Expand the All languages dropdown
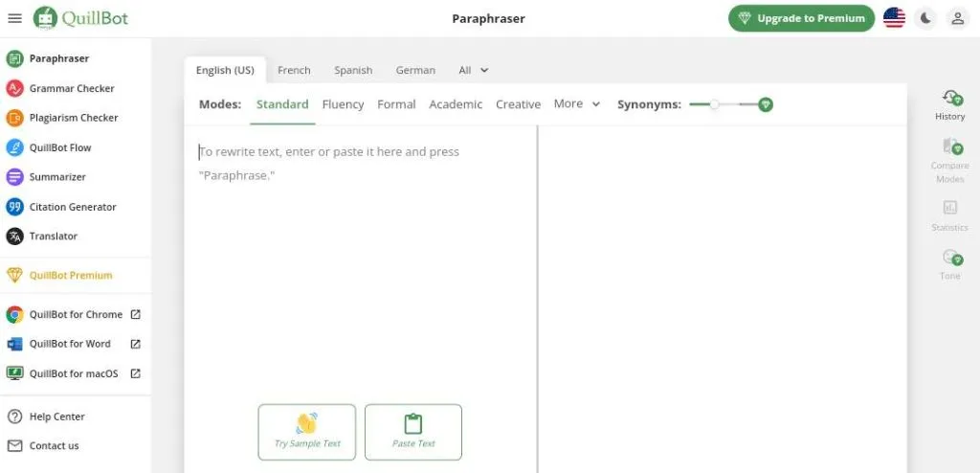 474,70
